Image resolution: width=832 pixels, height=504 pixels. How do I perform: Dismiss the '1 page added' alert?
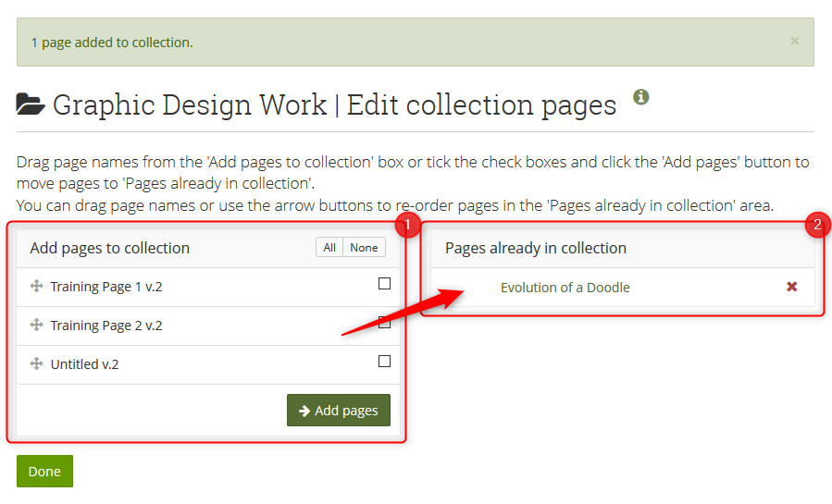tap(794, 42)
